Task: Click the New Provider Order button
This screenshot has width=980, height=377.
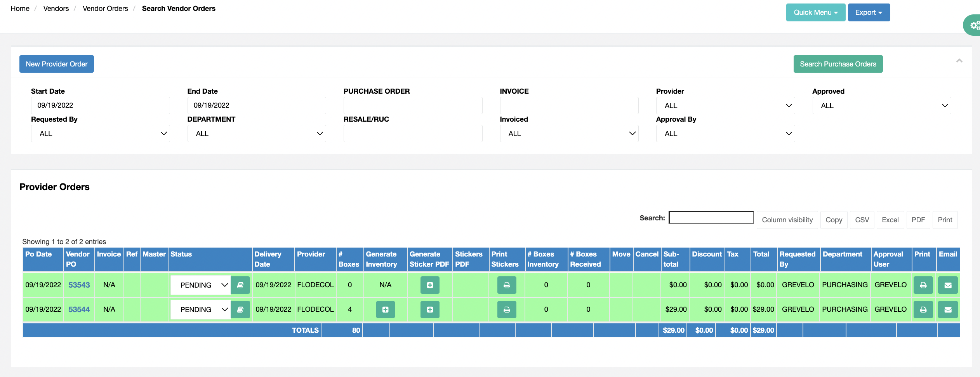Action: [x=57, y=64]
